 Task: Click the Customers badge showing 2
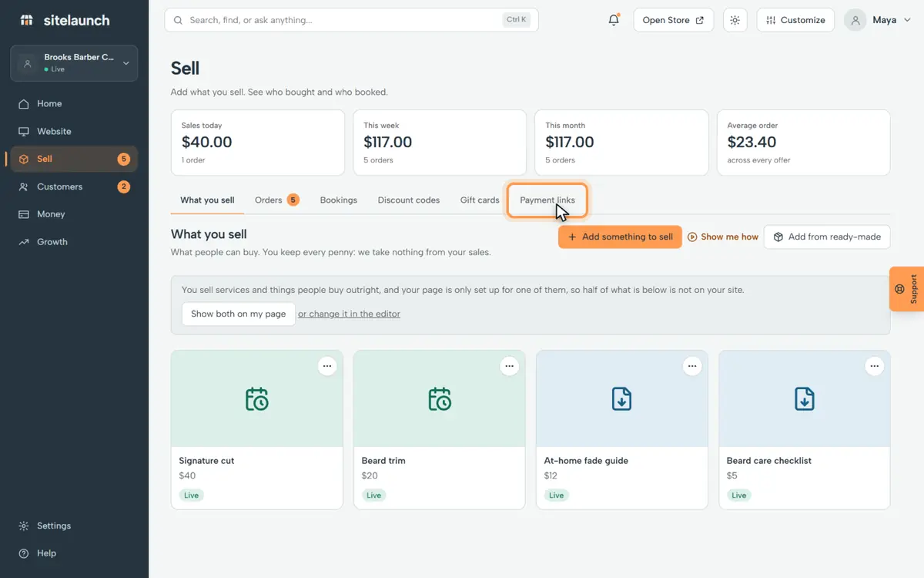click(x=124, y=187)
